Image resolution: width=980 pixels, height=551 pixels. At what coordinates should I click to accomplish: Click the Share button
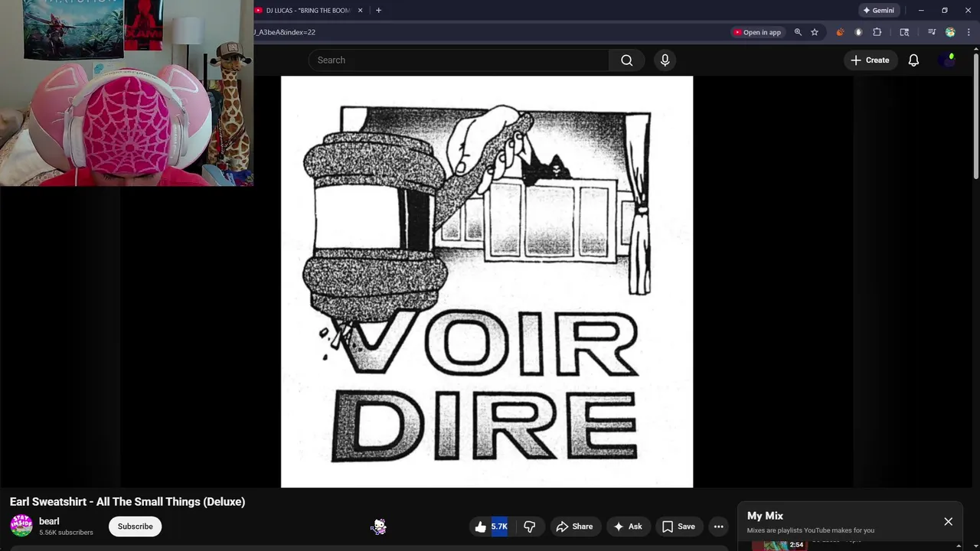(574, 527)
